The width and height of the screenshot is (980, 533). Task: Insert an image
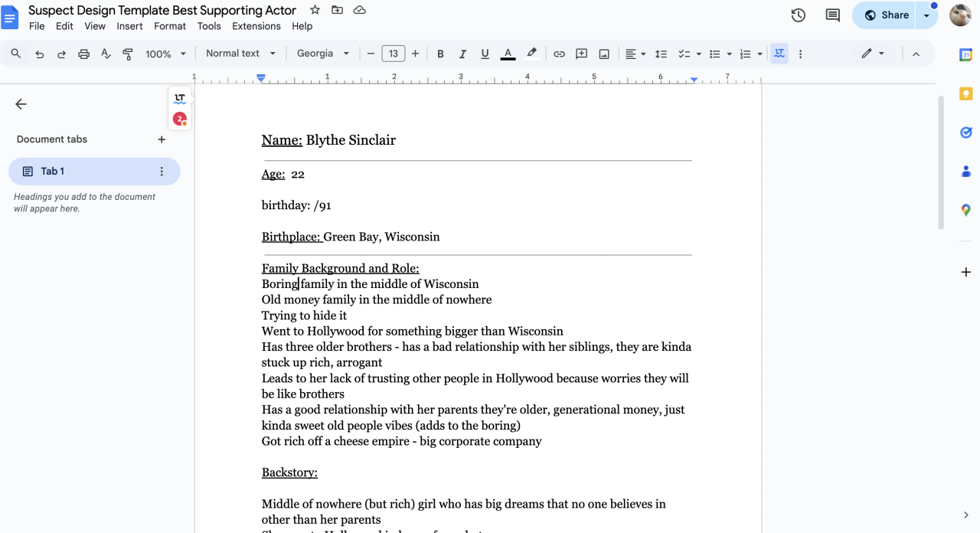coord(604,54)
